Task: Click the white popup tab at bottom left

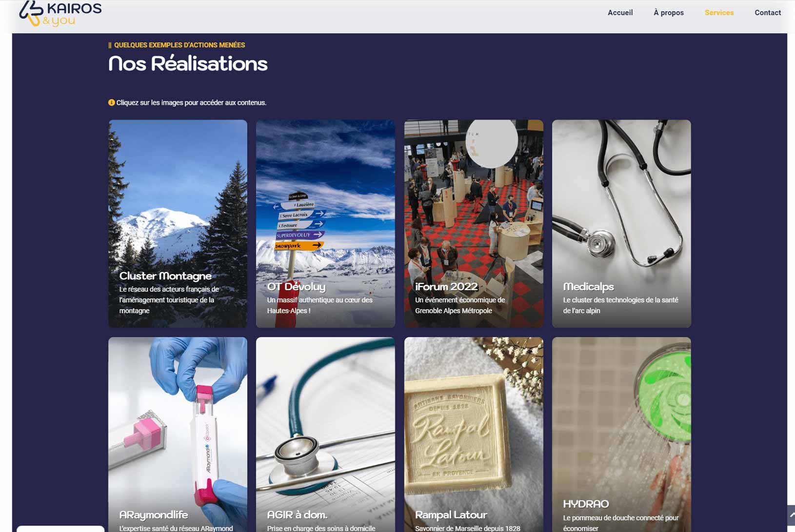Action: [60, 529]
